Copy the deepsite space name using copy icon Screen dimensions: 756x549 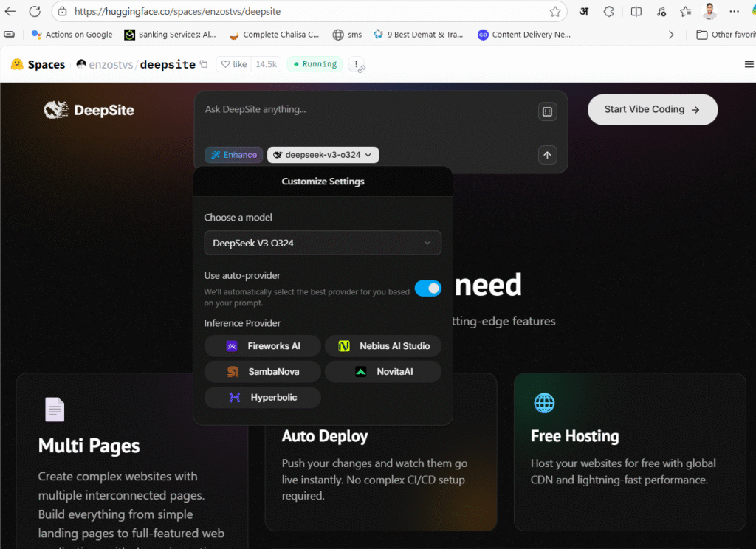pyautogui.click(x=204, y=65)
